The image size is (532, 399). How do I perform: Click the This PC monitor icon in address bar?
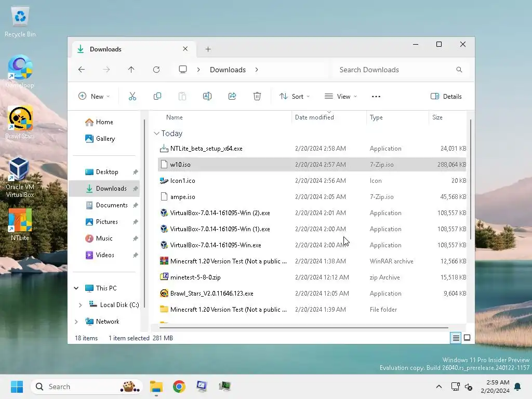point(183,70)
